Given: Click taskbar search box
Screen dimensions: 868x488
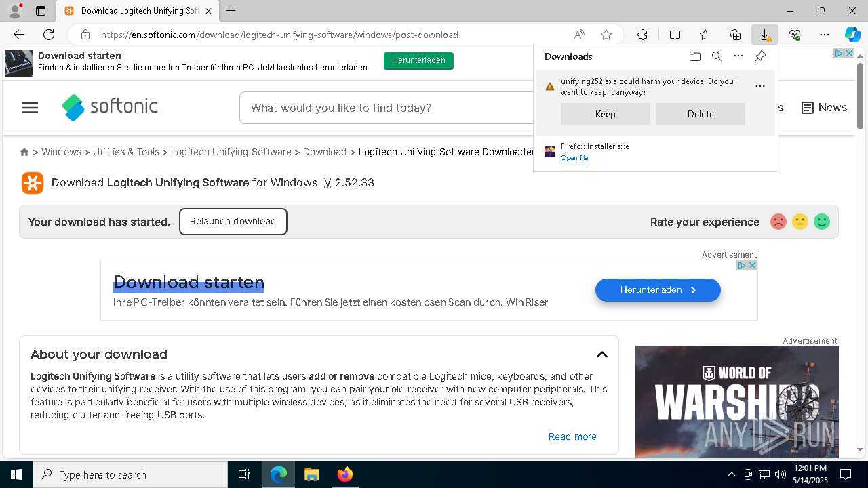Looking at the screenshot, I should click(130, 474).
